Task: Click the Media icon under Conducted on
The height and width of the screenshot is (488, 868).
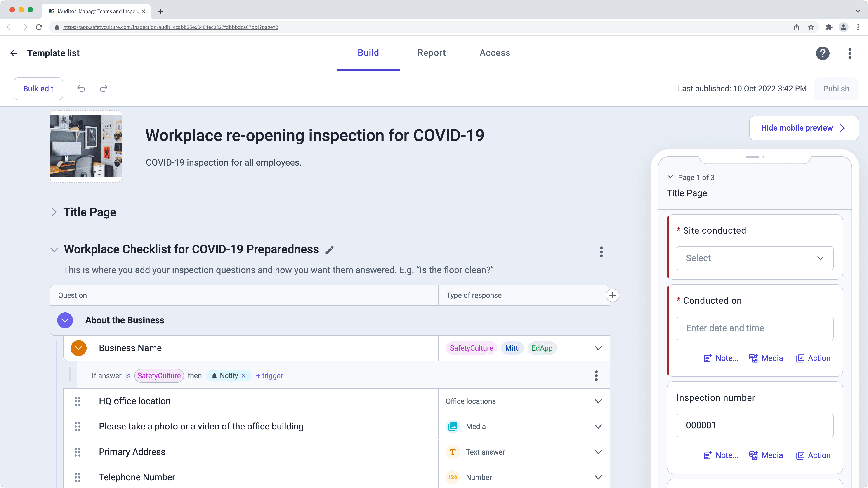Action: coord(753,358)
